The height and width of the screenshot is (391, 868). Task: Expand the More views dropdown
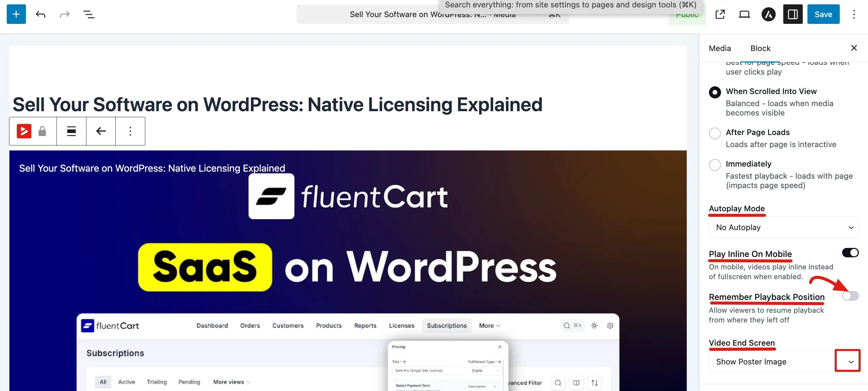pyautogui.click(x=232, y=382)
